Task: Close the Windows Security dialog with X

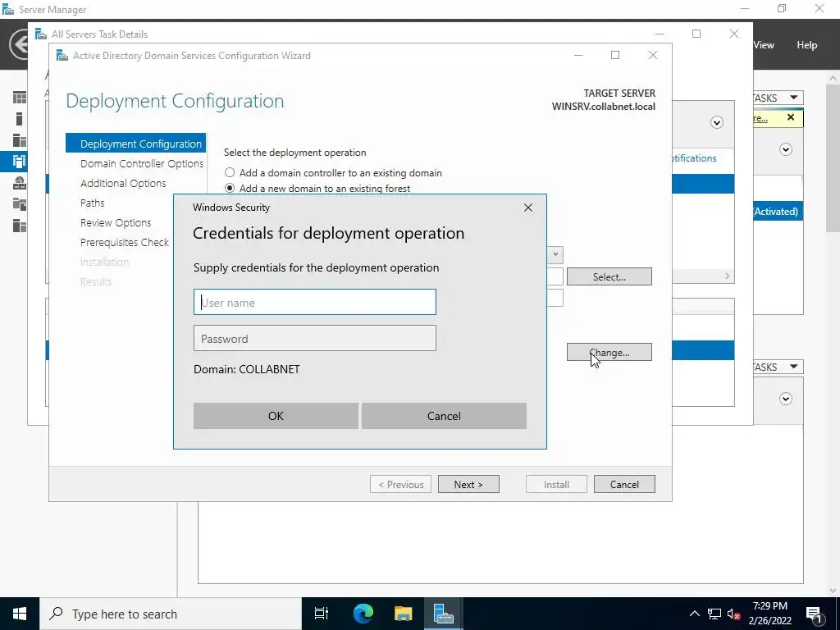Action: (x=528, y=208)
